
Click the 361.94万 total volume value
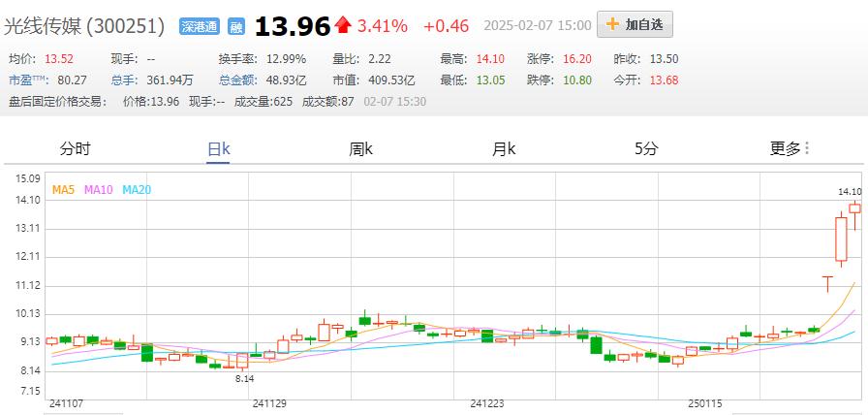tap(170, 80)
